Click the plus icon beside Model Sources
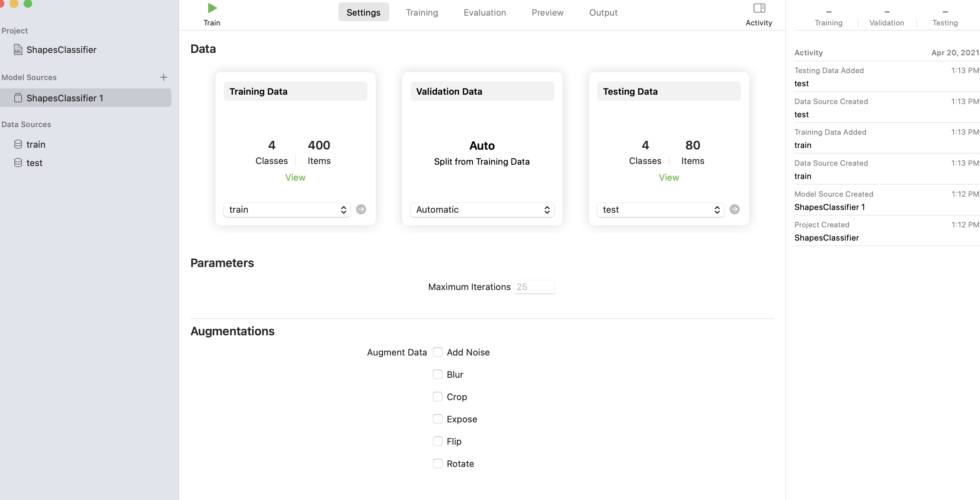Image resolution: width=980 pixels, height=500 pixels. coord(163,77)
